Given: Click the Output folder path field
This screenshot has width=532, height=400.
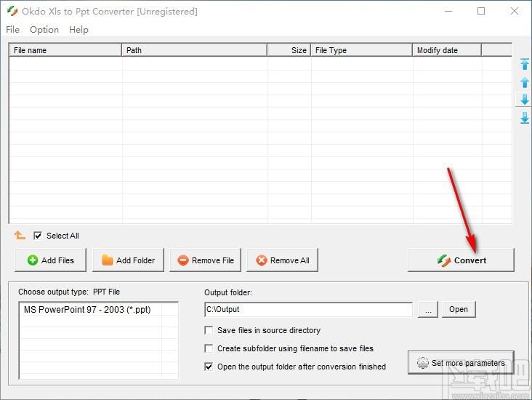Looking at the screenshot, I should pyautogui.click(x=308, y=309).
